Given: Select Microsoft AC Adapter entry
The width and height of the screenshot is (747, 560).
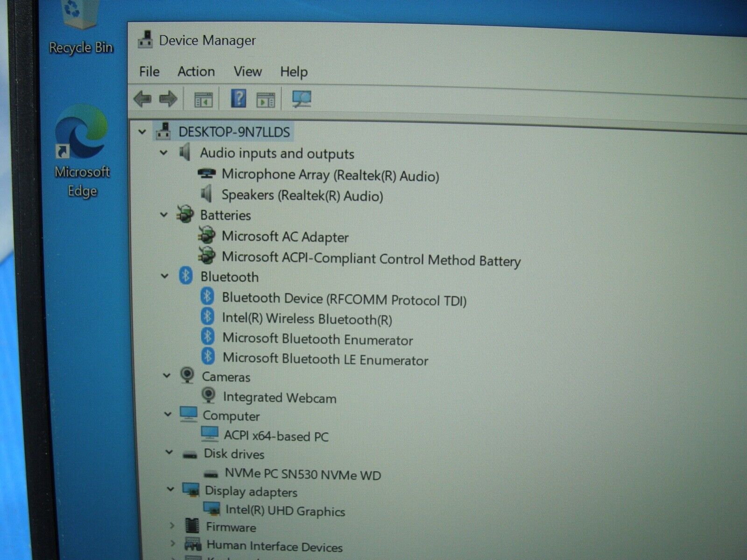Looking at the screenshot, I should click(285, 237).
